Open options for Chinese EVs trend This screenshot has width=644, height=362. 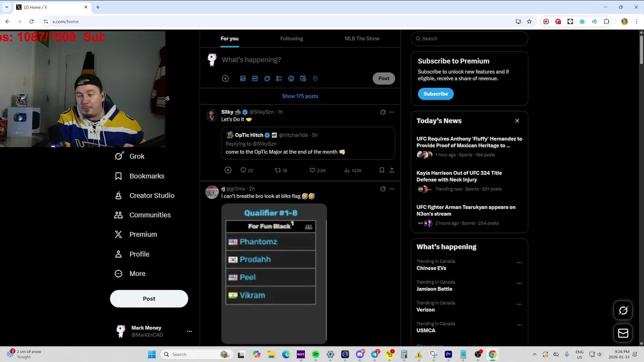pos(519,262)
